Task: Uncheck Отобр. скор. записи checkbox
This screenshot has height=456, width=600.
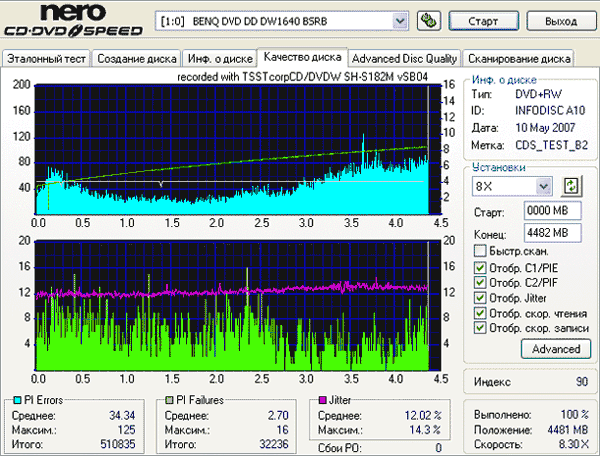Action: click(x=480, y=328)
